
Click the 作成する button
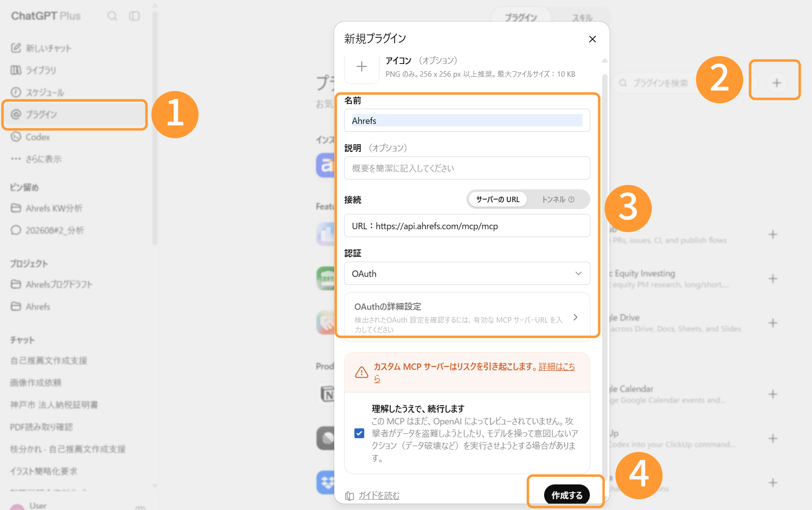click(x=567, y=495)
